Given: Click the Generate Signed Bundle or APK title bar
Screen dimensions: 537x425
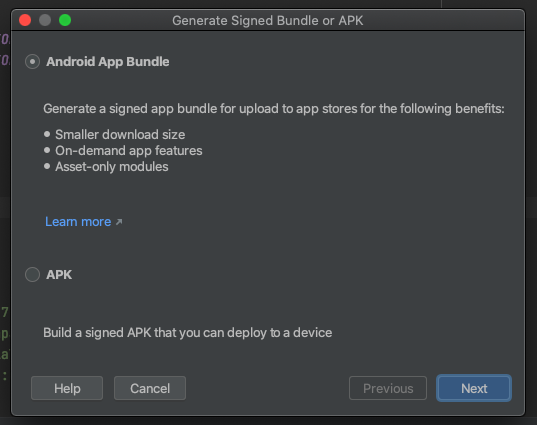Looking at the screenshot, I should point(267,21).
